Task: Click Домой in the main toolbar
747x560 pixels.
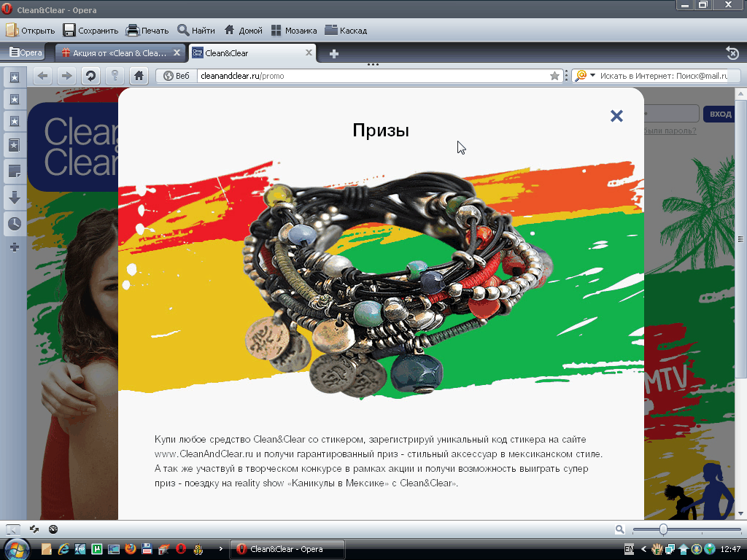Action: click(244, 31)
